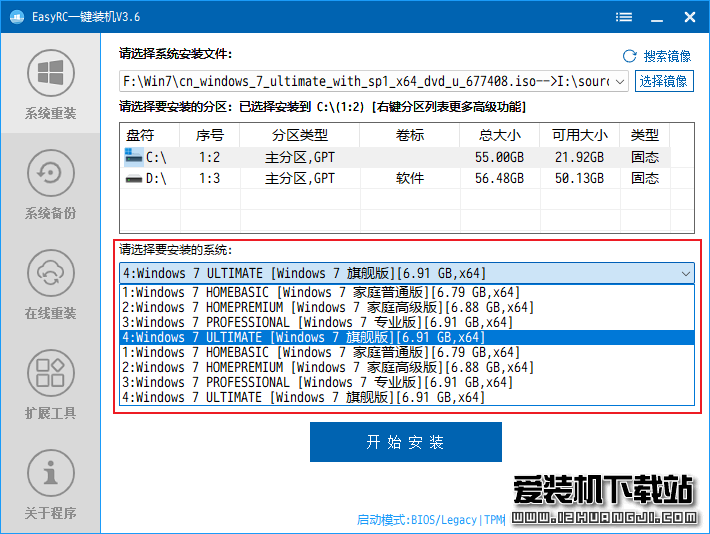The image size is (710, 534).
Task: Expand the image file path dropdown arrow
Action: click(x=620, y=82)
